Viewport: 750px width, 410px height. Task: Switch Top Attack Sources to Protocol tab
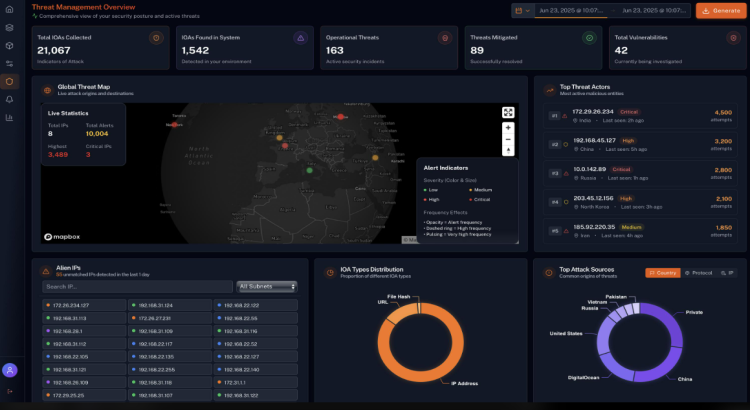click(698, 273)
